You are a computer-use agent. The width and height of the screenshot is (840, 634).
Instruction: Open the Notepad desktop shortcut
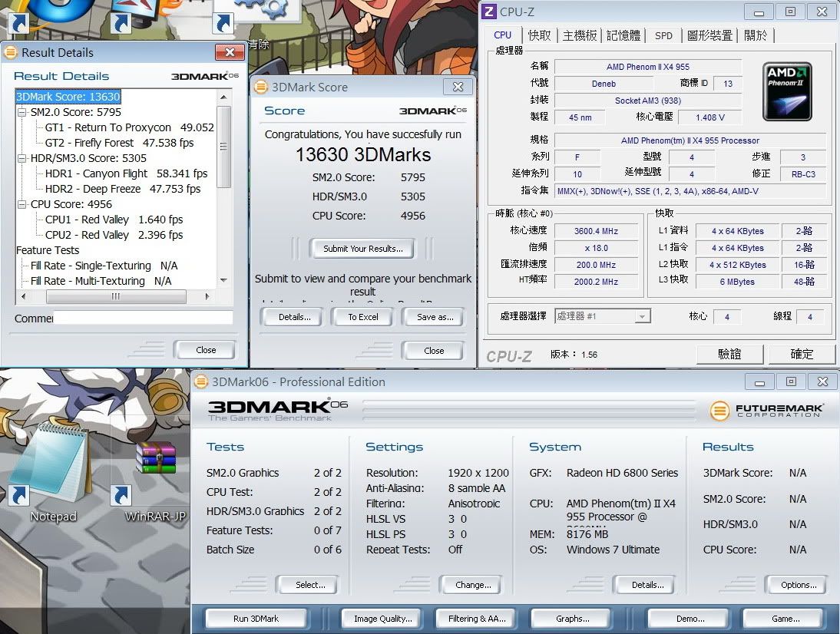click(52, 471)
